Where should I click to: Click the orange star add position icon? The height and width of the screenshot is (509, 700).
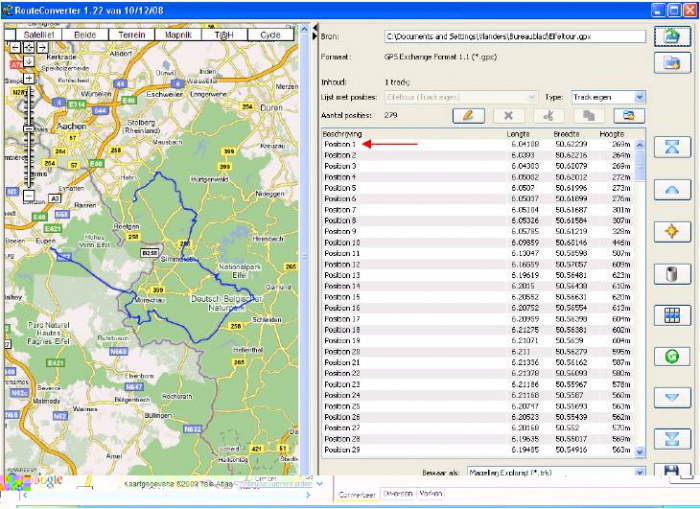(x=672, y=232)
